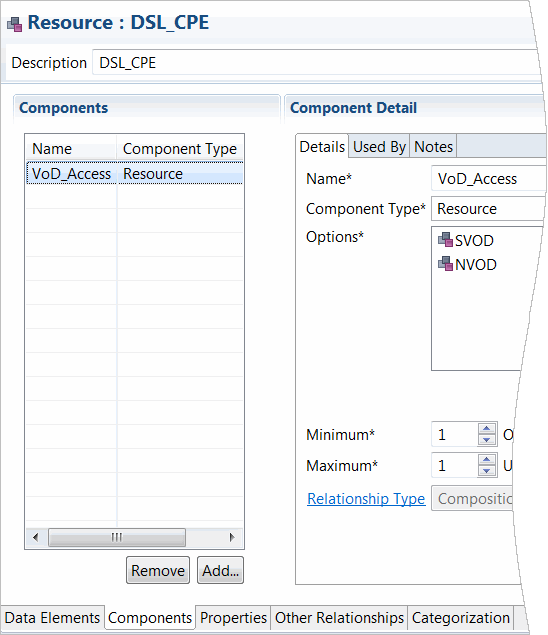Click the horizontal scrollbar thumb in Components
Image resolution: width=548 pixels, height=635 pixels.
(117, 537)
